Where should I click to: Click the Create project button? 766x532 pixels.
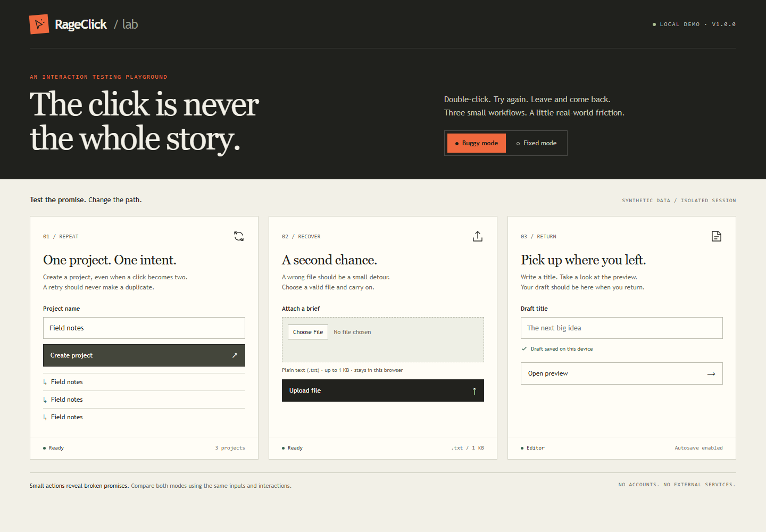coord(144,355)
